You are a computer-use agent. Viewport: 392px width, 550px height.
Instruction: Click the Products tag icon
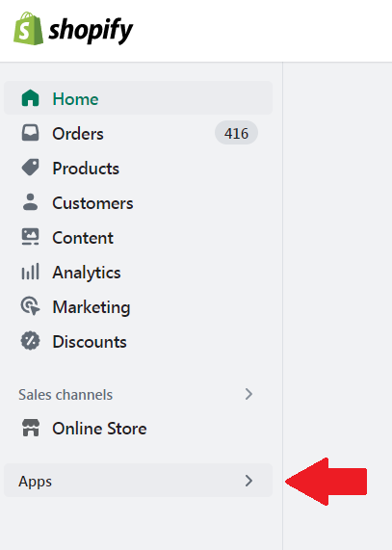click(x=30, y=168)
